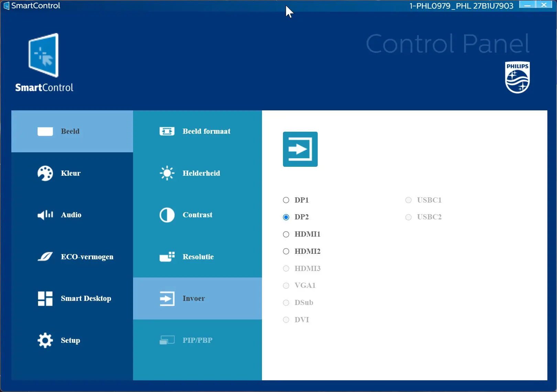Click the Kleur palette icon
This screenshot has width=557, height=392.
coord(45,173)
